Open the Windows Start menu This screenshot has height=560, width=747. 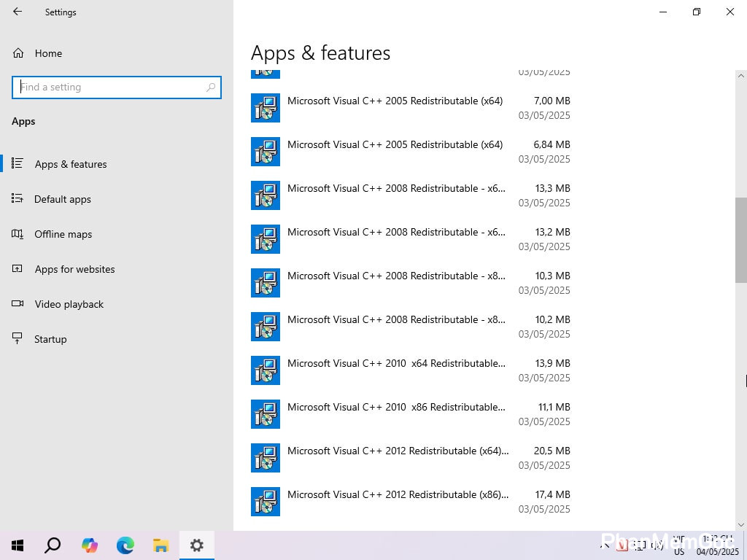pos(18,545)
